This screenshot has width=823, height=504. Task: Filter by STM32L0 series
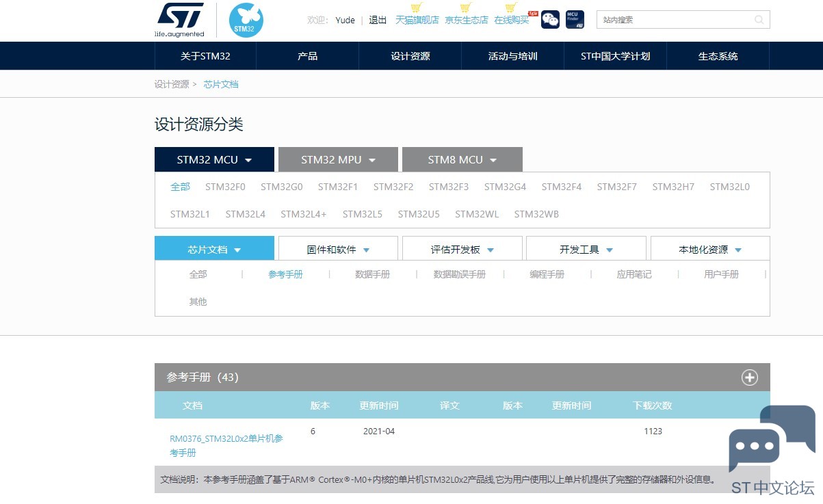click(729, 187)
